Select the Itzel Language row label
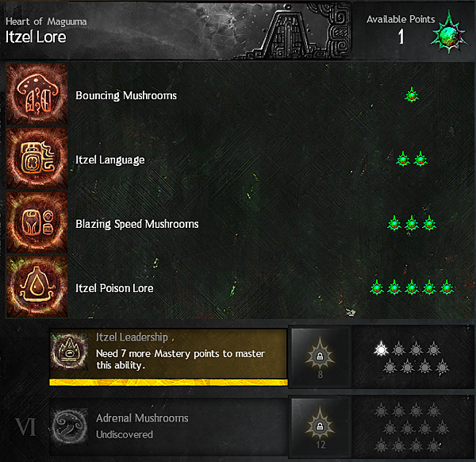The height and width of the screenshot is (462, 476). [x=110, y=160]
